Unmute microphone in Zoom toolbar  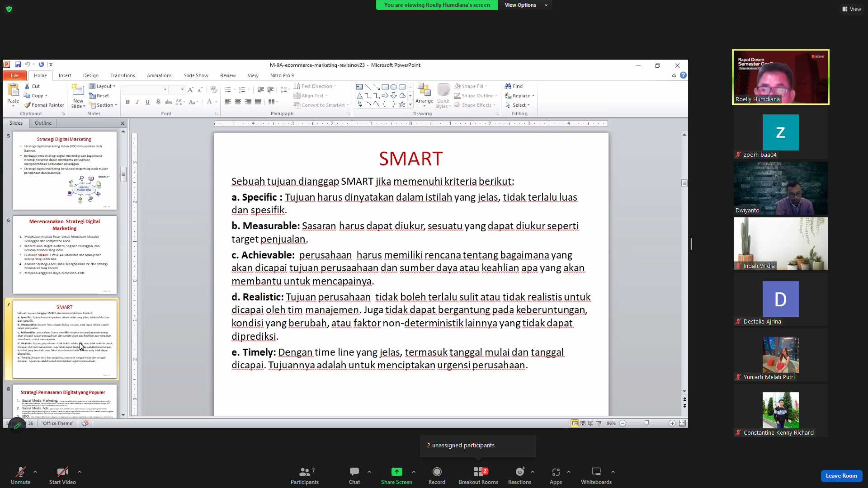(x=21, y=476)
